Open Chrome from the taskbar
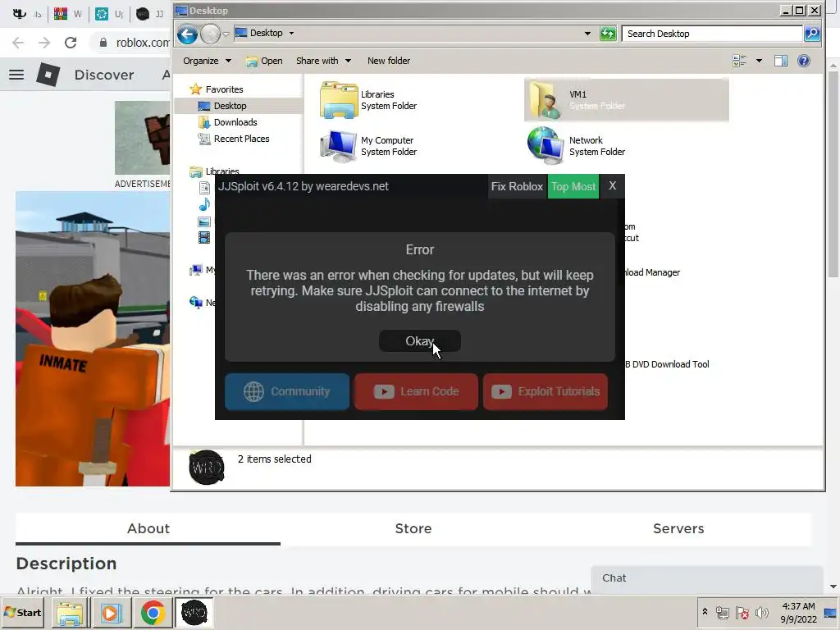The image size is (840, 630). [x=153, y=613]
